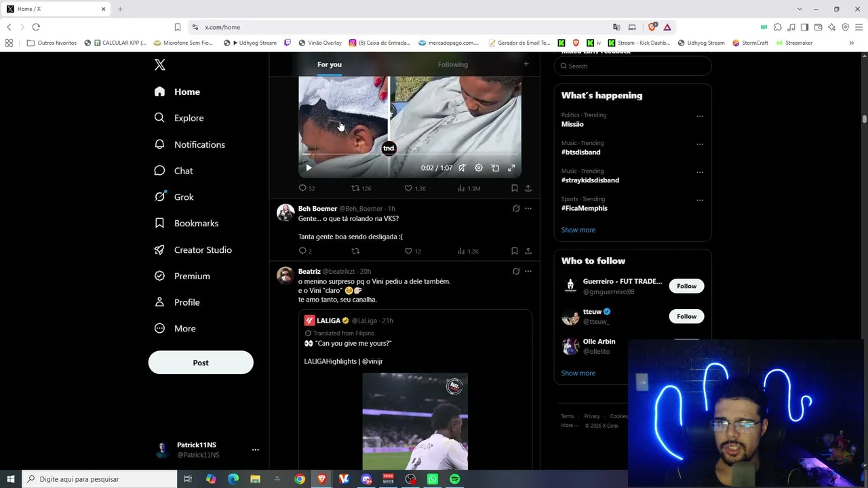Image resolution: width=868 pixels, height=488 pixels.
Task: Follow Guerreiro - FUT TRADE
Action: [686, 286]
